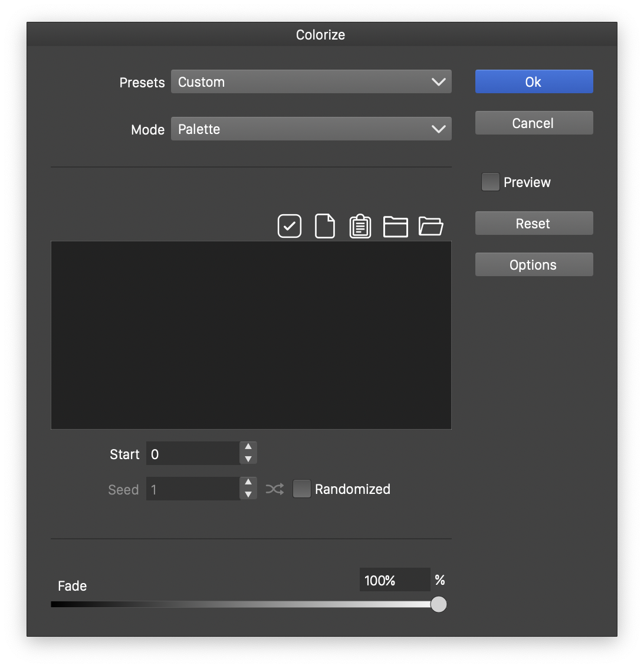Click the checkmark select icon above palette
Screen dimensions: 644x668
click(290, 226)
